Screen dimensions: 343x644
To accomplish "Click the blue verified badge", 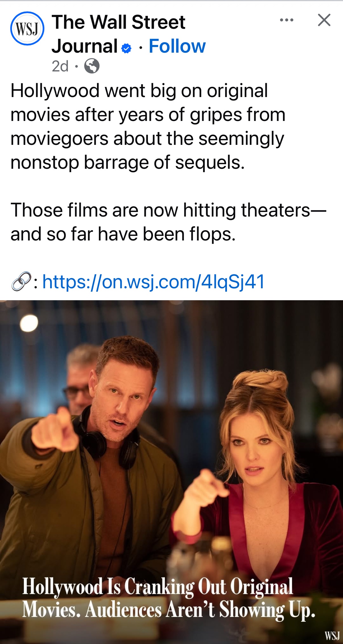I will click(126, 48).
